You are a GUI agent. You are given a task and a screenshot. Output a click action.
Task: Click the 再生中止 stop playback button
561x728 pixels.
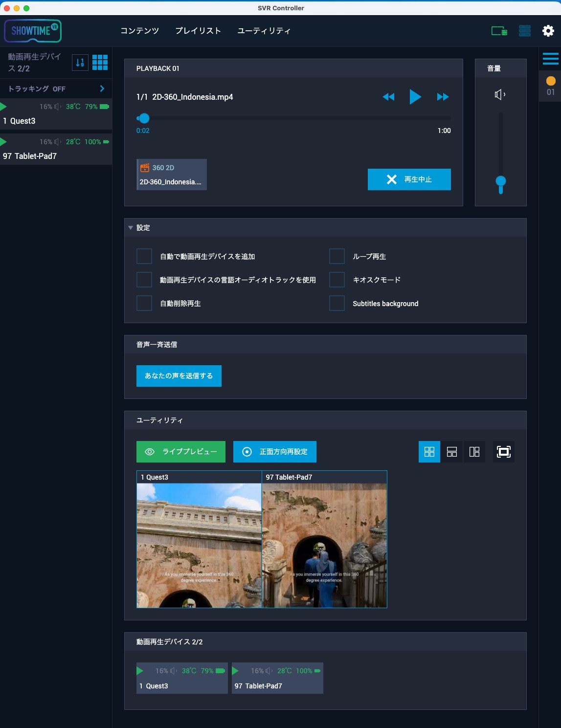tap(409, 179)
